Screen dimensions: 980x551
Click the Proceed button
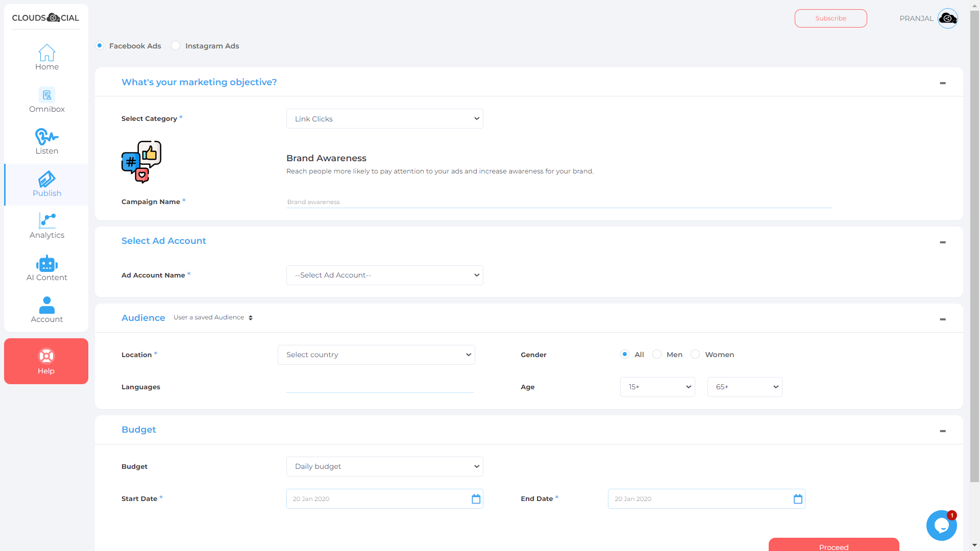(834, 546)
